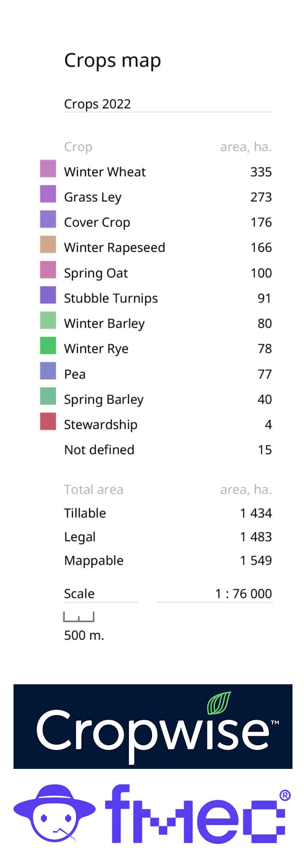The image size is (304, 868).
Task: Select the Spring Oat pink swatch
Action: pyautogui.click(x=48, y=270)
